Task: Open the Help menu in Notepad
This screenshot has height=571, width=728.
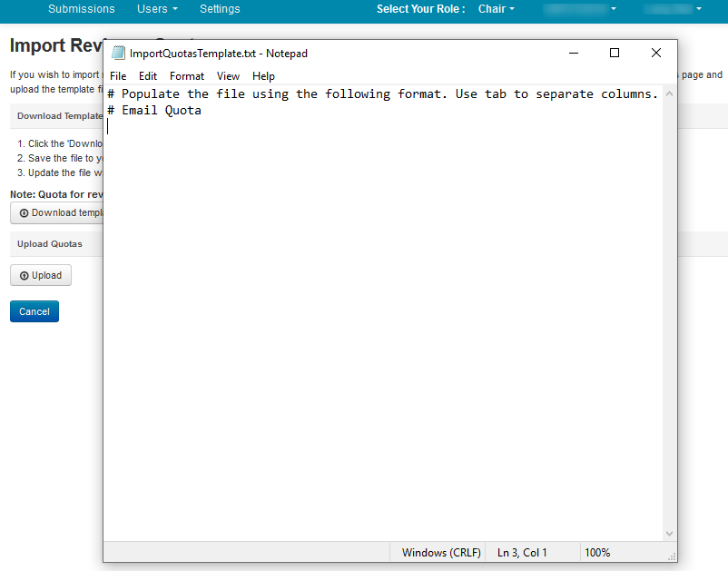Action: tap(263, 76)
